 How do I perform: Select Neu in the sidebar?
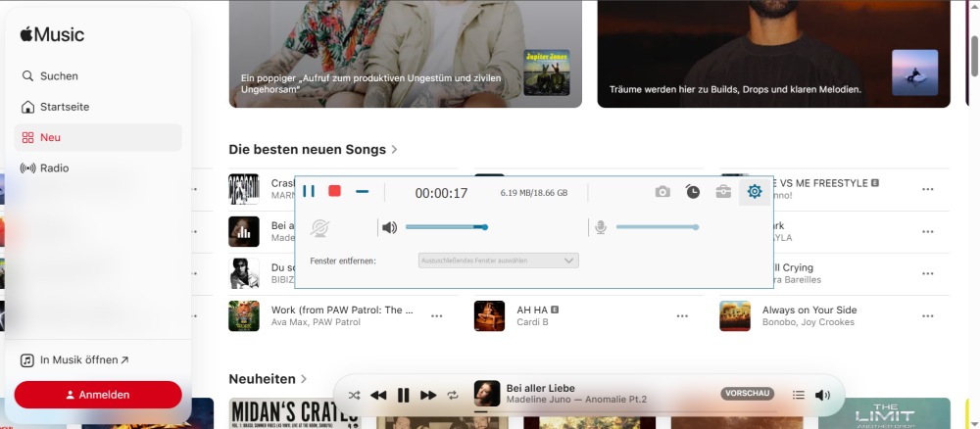click(98, 137)
